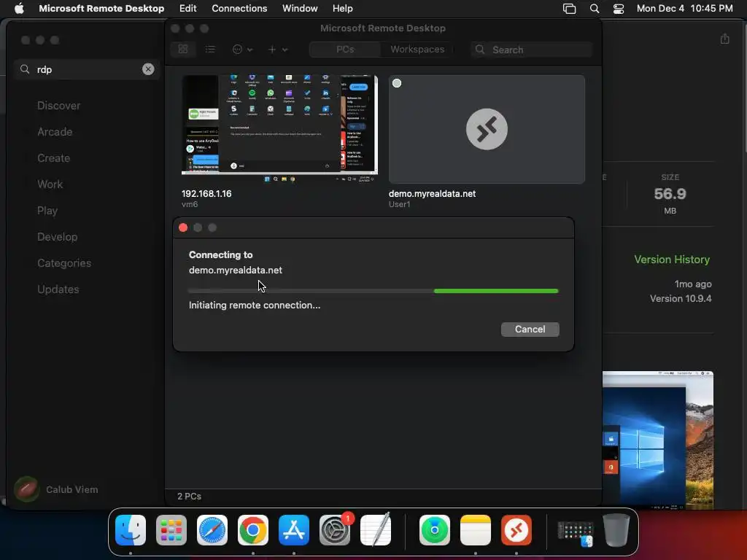Open TextEdit from the Dock
The width and height of the screenshot is (747, 560).
click(376, 530)
